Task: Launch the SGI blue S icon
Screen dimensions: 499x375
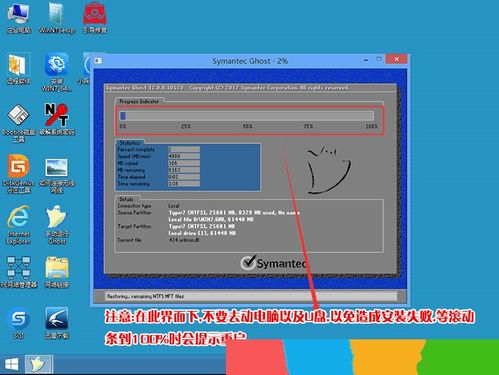Action: point(19,323)
